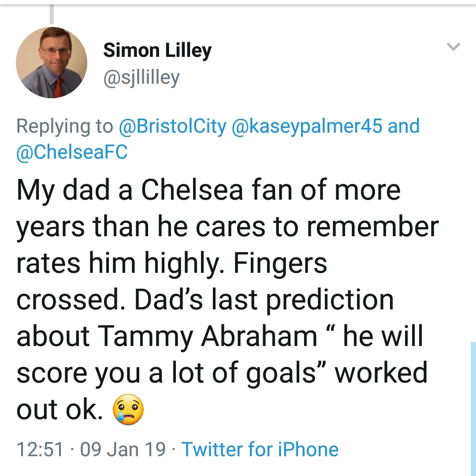Click the "Fingers" word in the tweet
The height and width of the screenshot is (476, 476).
[280, 263]
